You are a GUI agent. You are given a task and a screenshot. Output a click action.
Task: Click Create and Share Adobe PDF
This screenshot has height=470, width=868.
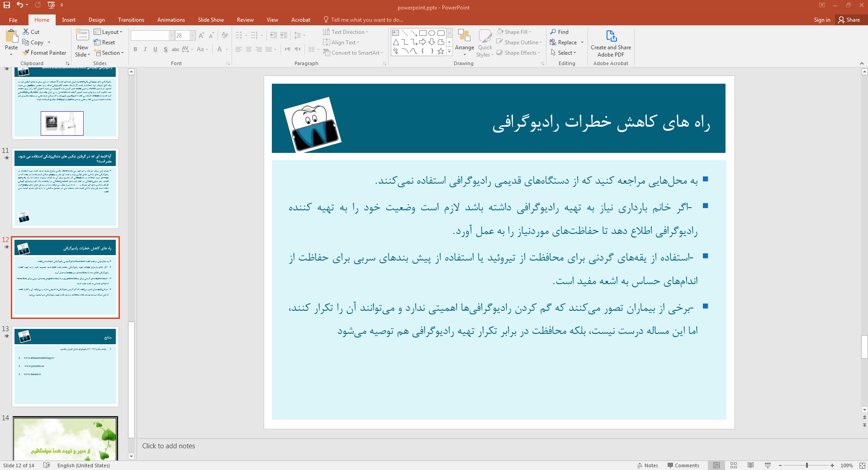[611, 43]
